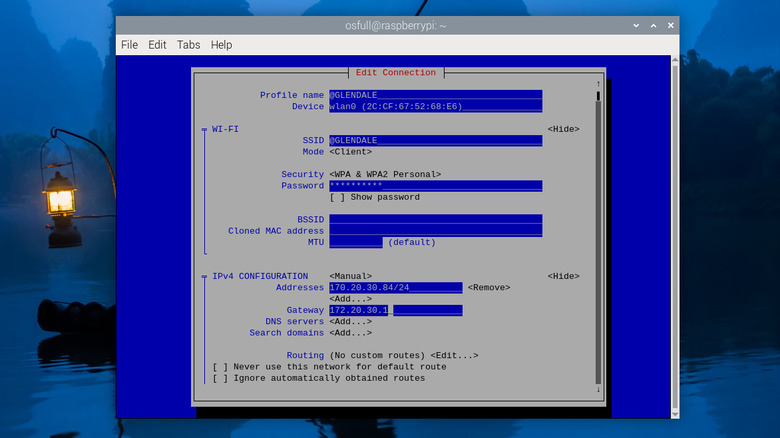Click Edit next to Routing
The height and width of the screenshot is (438, 780).
454,355
